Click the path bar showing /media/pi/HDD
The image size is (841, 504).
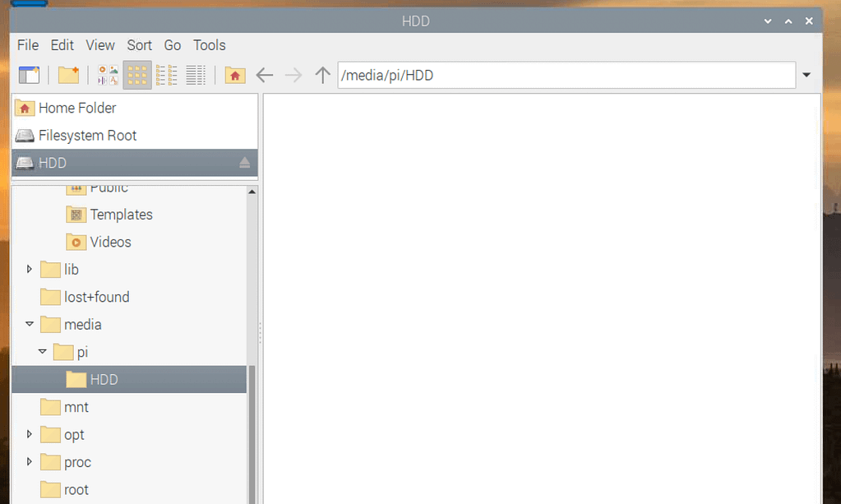pos(566,75)
